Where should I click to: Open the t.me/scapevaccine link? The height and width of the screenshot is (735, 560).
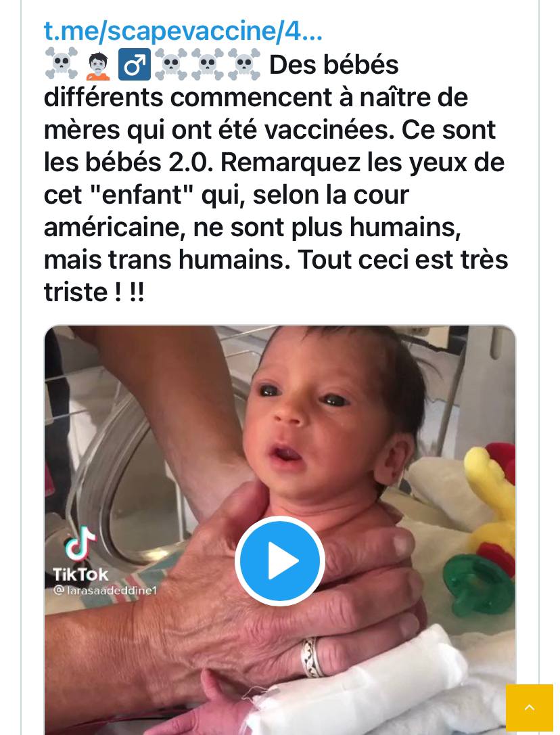tap(183, 31)
